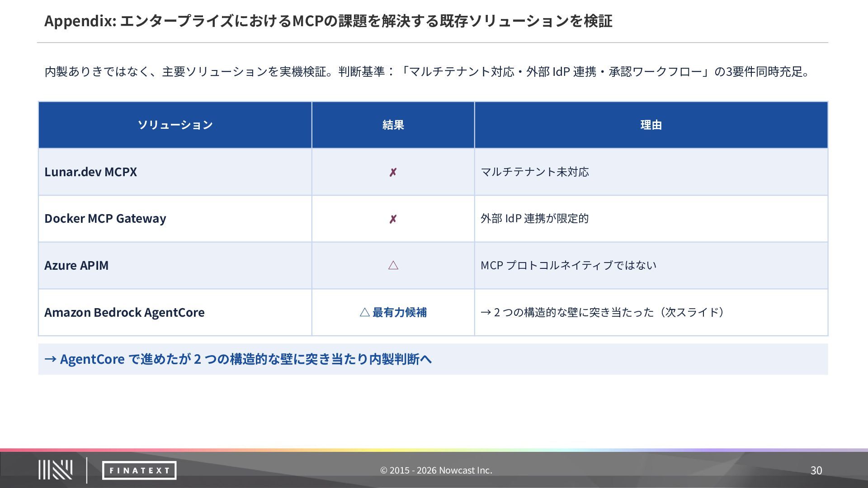
Task: Click the X mark in Docker row
Action: click(x=393, y=219)
